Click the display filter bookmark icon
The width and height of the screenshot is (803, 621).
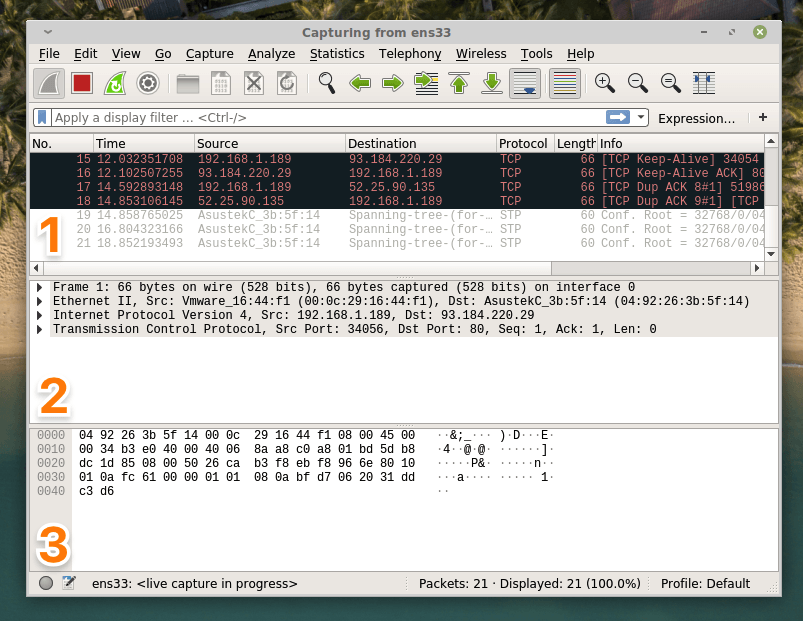(x=42, y=118)
